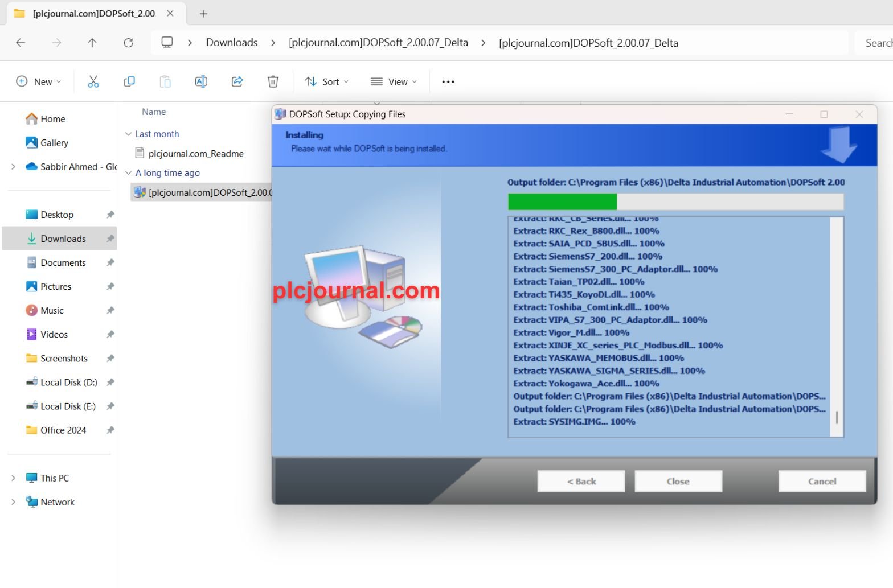
Task: Click the < Back button in setup
Action: 581,481
